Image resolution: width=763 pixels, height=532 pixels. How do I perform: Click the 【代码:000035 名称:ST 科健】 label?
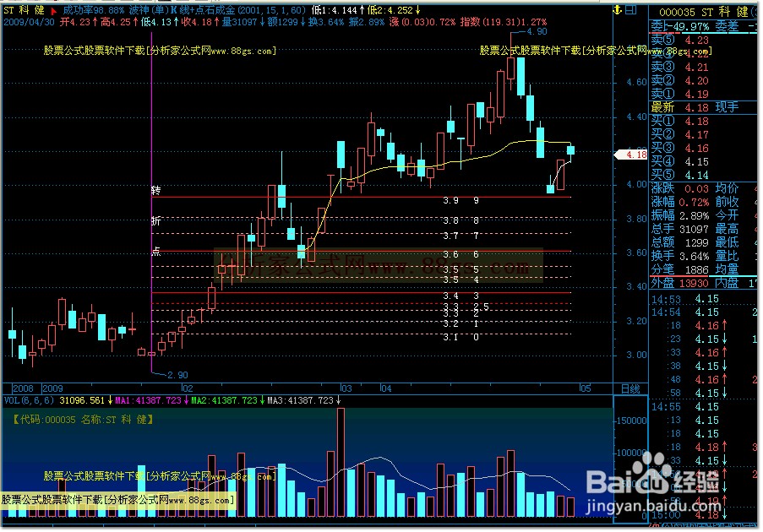[83, 421]
